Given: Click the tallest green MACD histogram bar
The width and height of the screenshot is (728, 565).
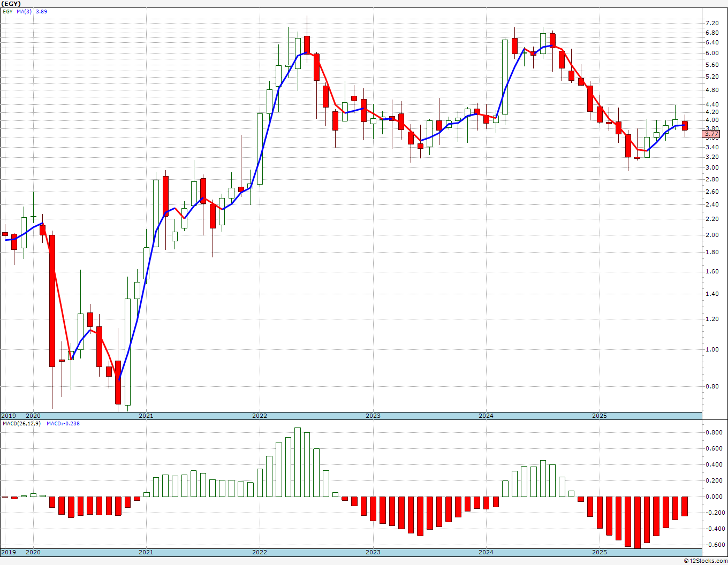Looking at the screenshot, I should pyautogui.click(x=298, y=462).
